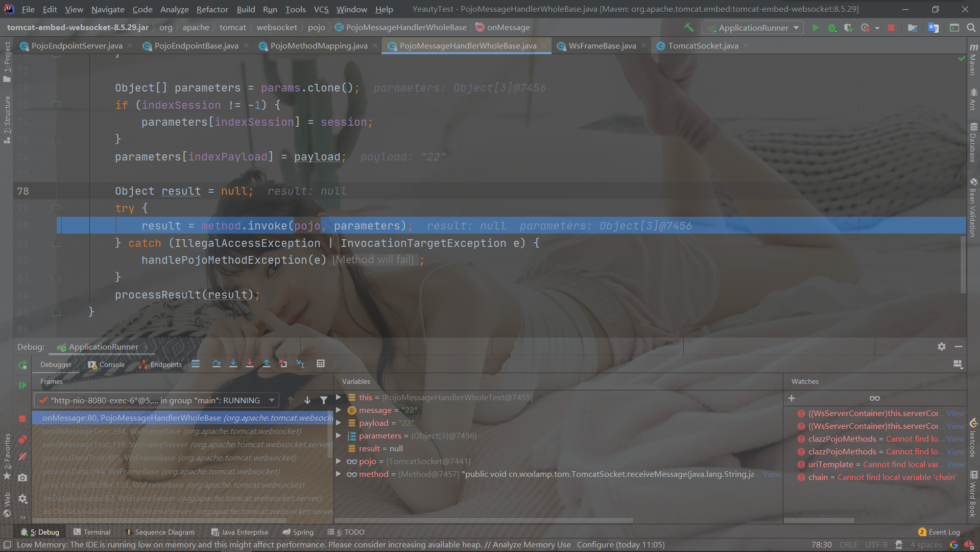
Task: Click the watches panel horizontal scrollbar
Action: pyautogui.click(x=819, y=520)
